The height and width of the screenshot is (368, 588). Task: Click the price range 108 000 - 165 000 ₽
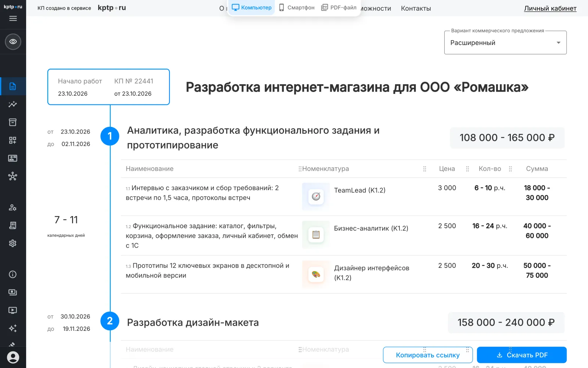coord(507,138)
